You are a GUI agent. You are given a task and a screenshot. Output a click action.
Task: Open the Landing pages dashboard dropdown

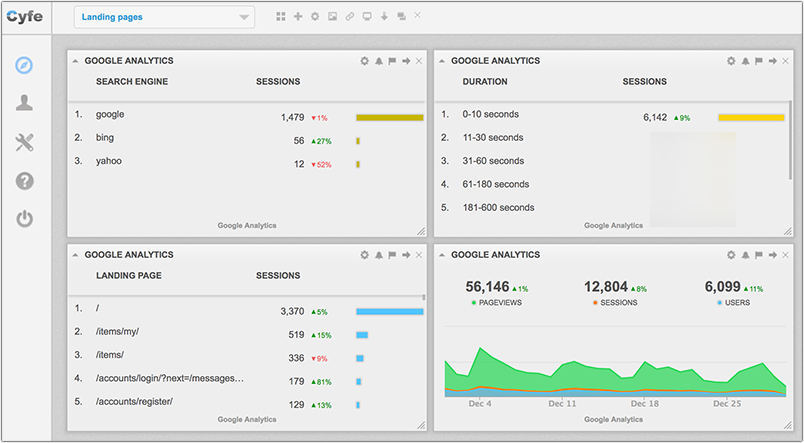click(x=164, y=17)
